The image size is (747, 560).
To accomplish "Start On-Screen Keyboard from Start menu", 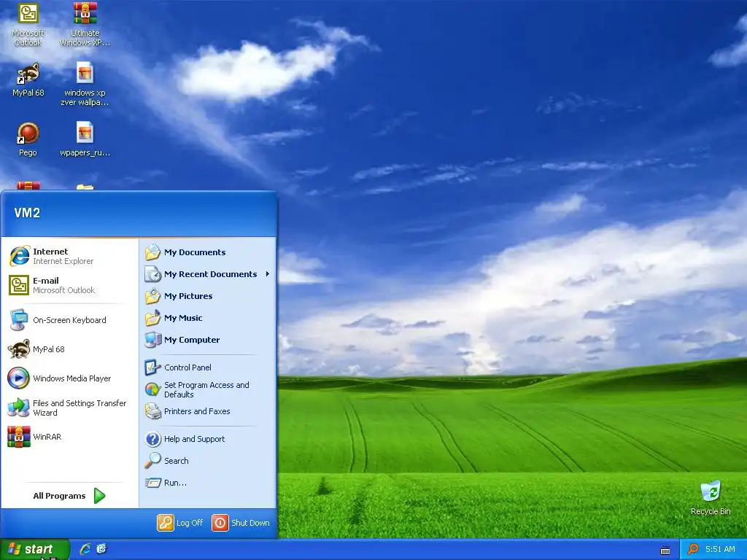I will tap(69, 320).
